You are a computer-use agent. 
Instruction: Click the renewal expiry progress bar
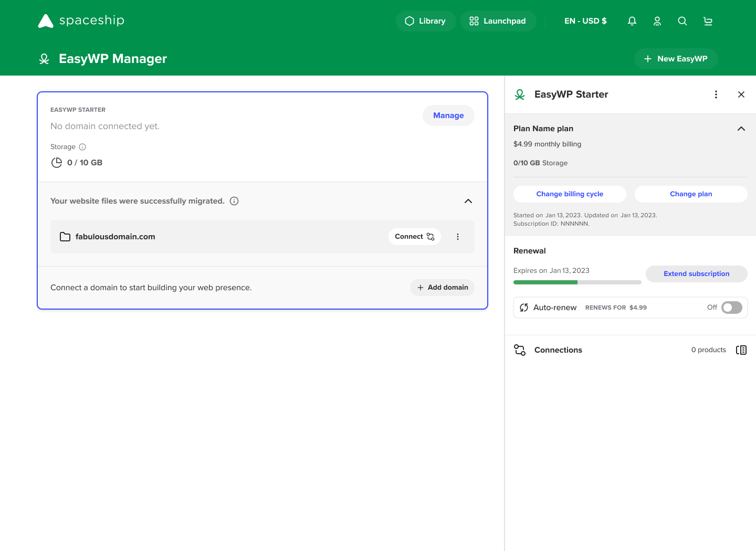[577, 282]
